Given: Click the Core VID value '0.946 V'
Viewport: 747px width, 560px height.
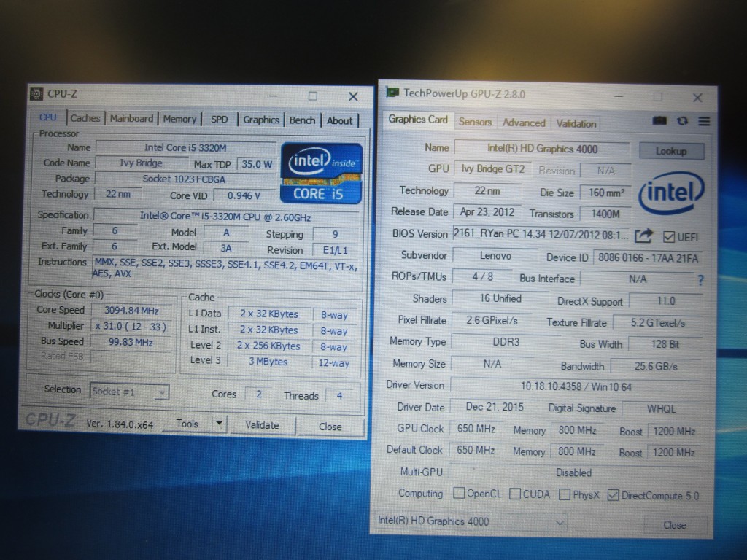Looking at the screenshot, I should click(x=244, y=195).
